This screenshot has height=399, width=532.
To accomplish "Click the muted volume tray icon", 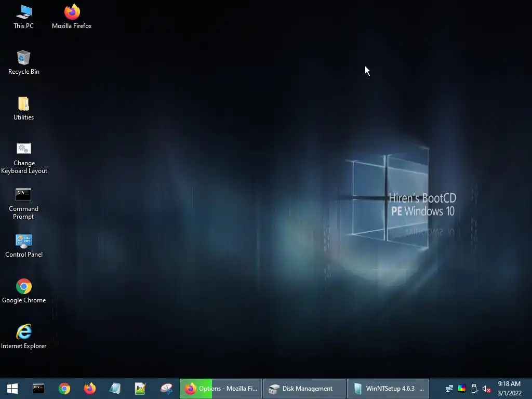I will click(x=486, y=389).
